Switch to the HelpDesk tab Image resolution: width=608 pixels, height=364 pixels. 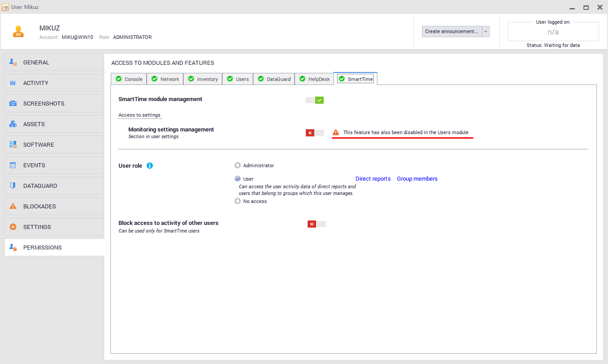[x=314, y=79]
